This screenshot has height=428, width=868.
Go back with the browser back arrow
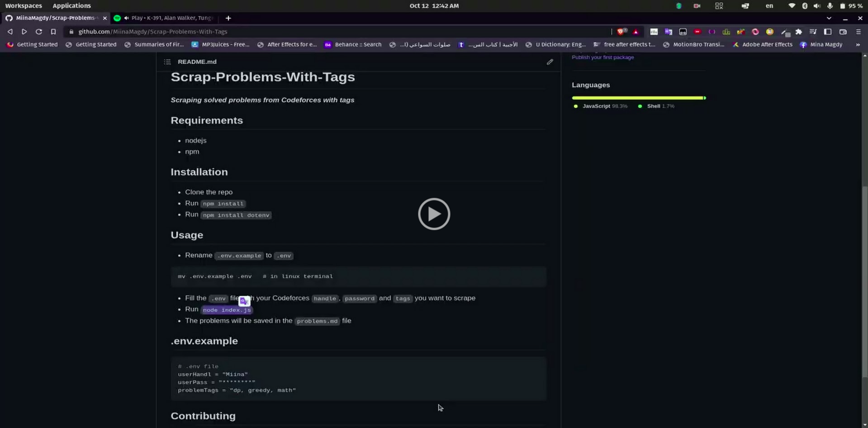point(10,32)
